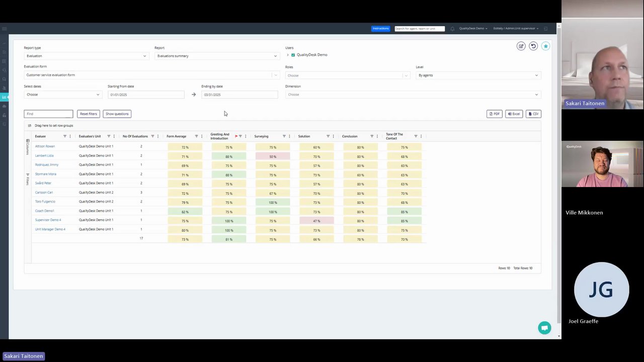Open evaluee Toro Fulgencio link
The height and width of the screenshot is (362, 644).
click(x=45, y=202)
